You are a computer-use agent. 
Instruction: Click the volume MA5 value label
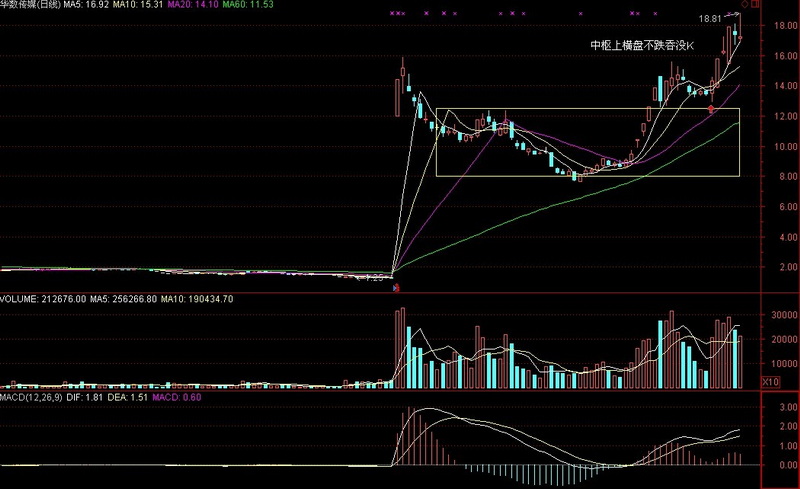tap(119, 298)
